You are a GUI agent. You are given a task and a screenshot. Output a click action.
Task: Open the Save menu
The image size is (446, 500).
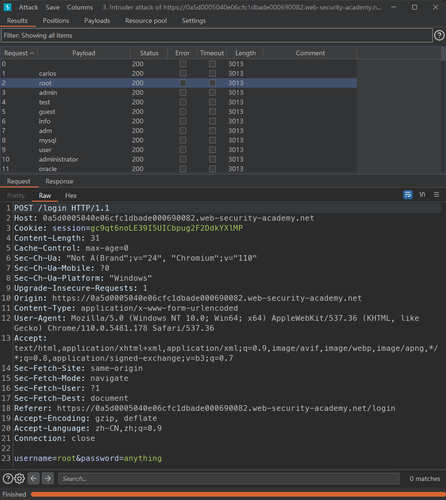pyautogui.click(x=52, y=7)
